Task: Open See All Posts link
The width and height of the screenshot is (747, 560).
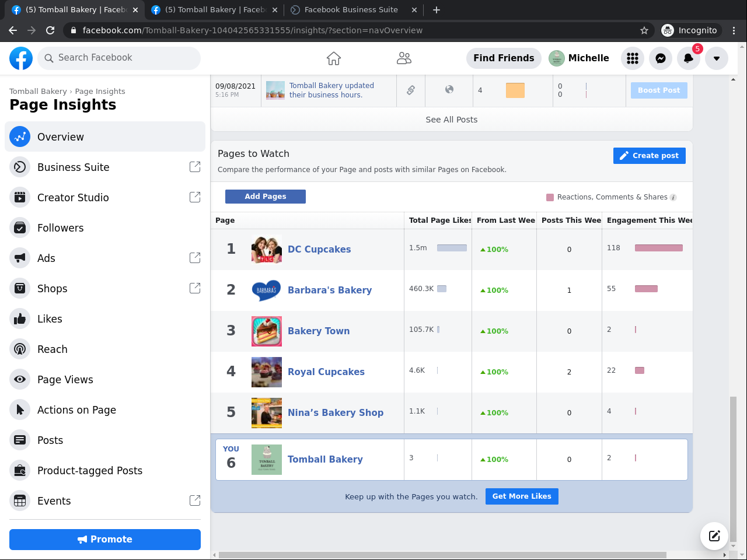Action: tap(452, 120)
